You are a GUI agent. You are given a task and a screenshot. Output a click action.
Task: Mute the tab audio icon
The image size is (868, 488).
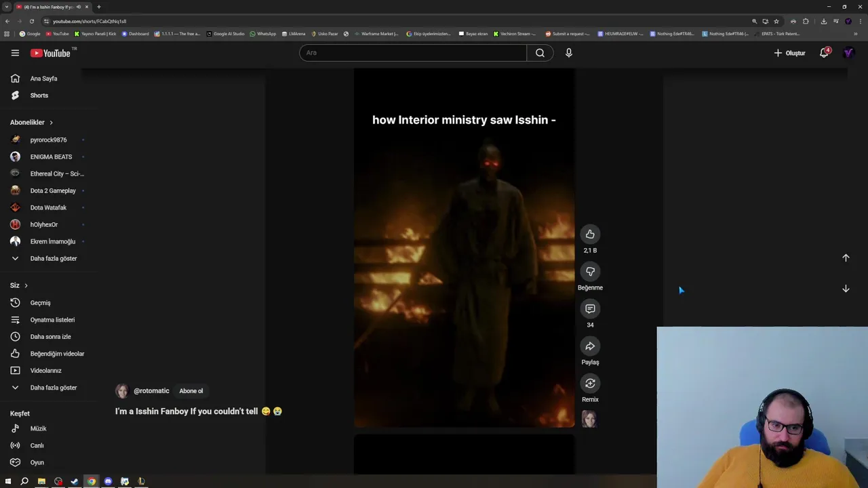[78, 7]
